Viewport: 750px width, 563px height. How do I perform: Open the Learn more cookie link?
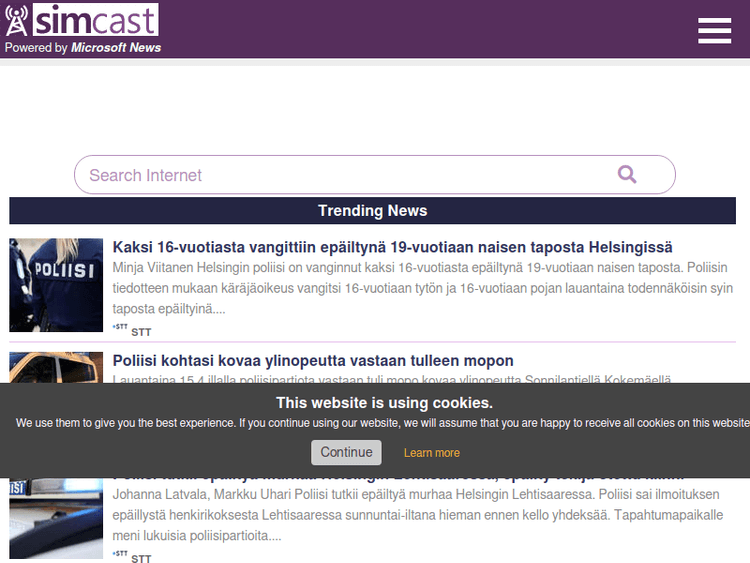(432, 453)
